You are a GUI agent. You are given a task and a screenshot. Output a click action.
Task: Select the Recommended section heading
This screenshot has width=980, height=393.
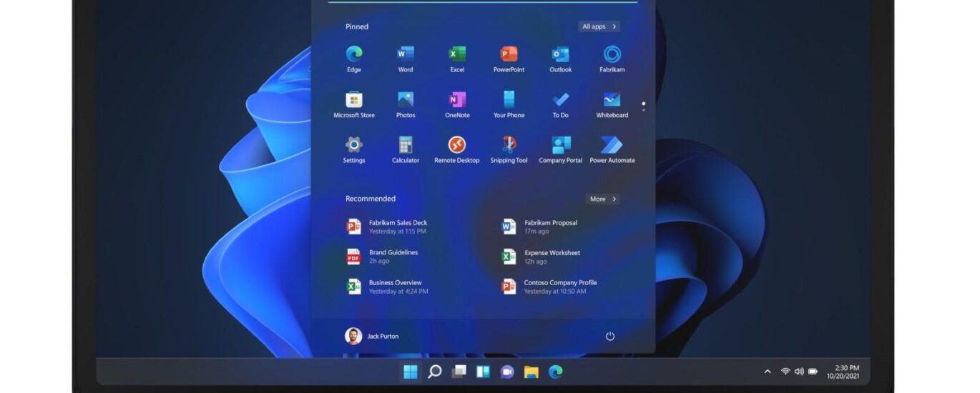(x=371, y=199)
